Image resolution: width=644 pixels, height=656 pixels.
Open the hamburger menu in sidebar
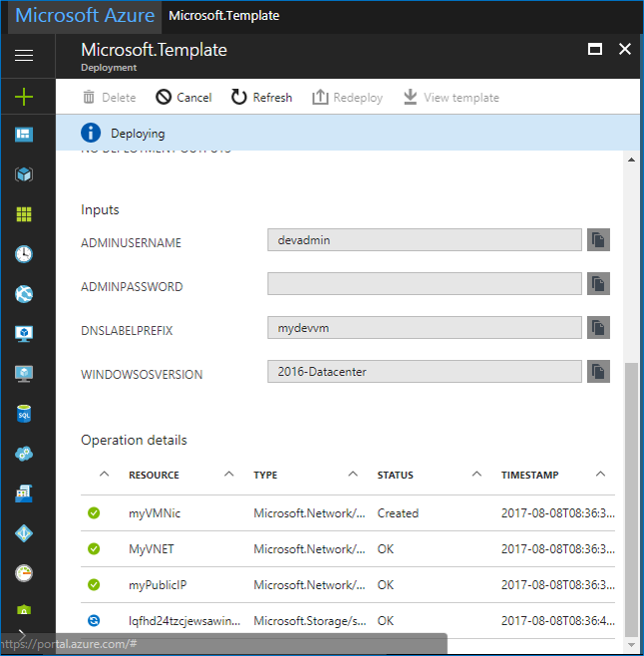pos(24,55)
